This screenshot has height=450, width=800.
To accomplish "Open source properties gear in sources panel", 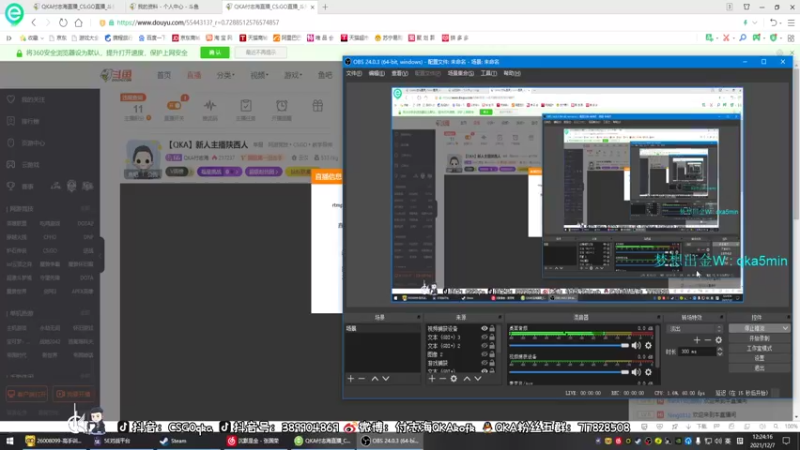I will (454, 379).
